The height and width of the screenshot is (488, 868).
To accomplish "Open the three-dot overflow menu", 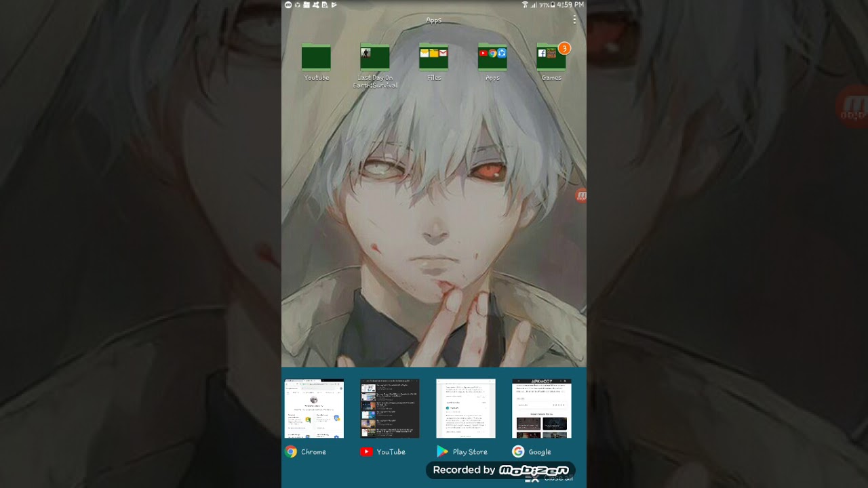I will pyautogui.click(x=574, y=20).
